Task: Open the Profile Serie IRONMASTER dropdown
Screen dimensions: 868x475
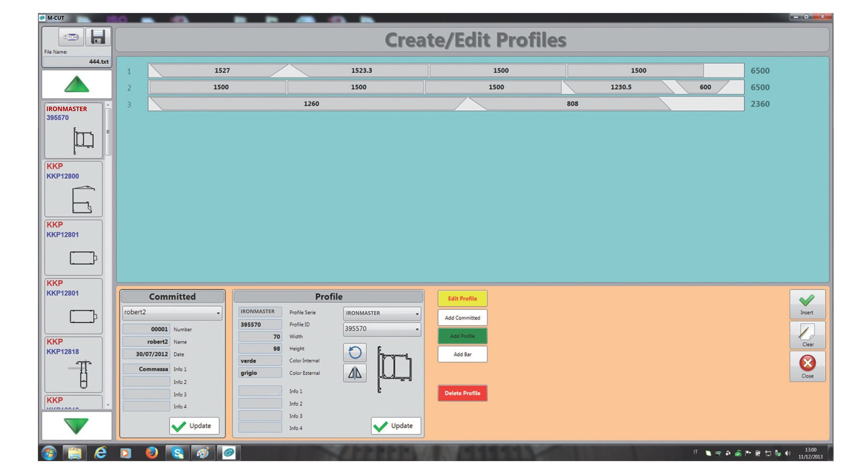Action: coord(382,313)
